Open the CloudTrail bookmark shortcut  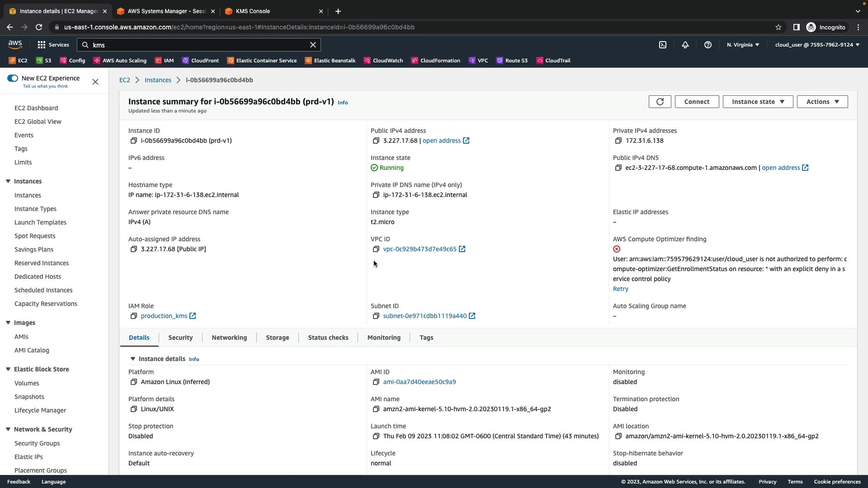tap(553, 61)
